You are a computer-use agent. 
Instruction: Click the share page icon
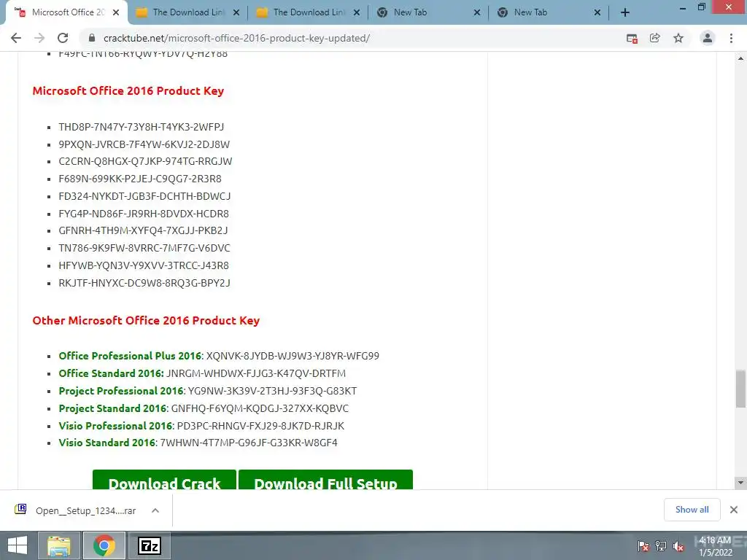(x=655, y=38)
